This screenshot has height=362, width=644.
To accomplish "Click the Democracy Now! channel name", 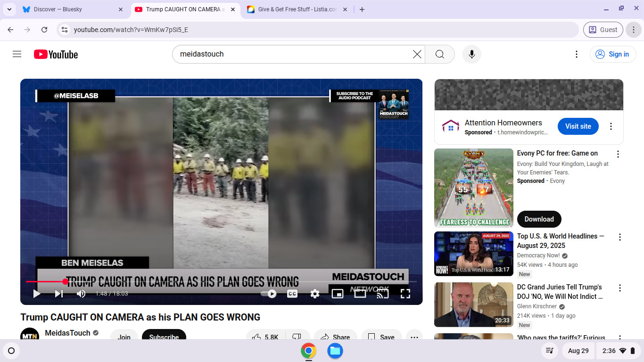I will [538, 255].
